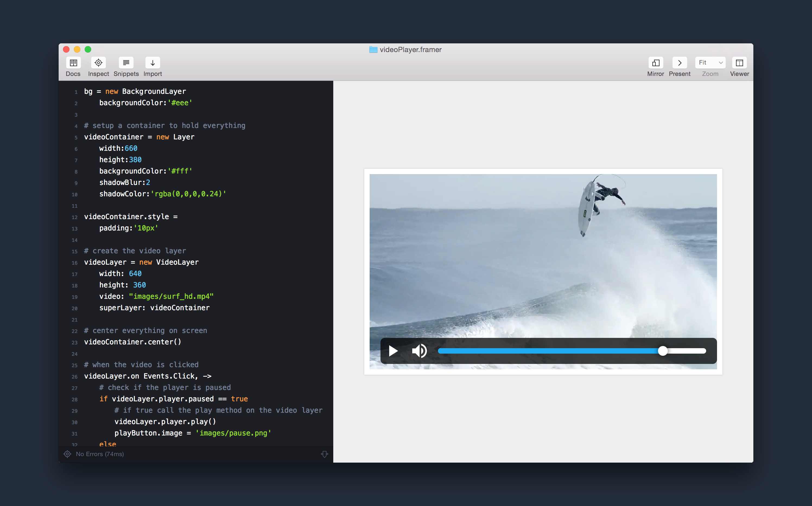Click the Zoom dropdown control
The height and width of the screenshot is (506, 812).
pyautogui.click(x=710, y=62)
